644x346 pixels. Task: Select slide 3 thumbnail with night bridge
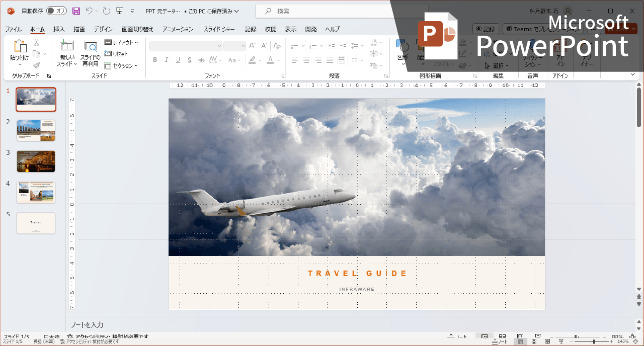36,161
